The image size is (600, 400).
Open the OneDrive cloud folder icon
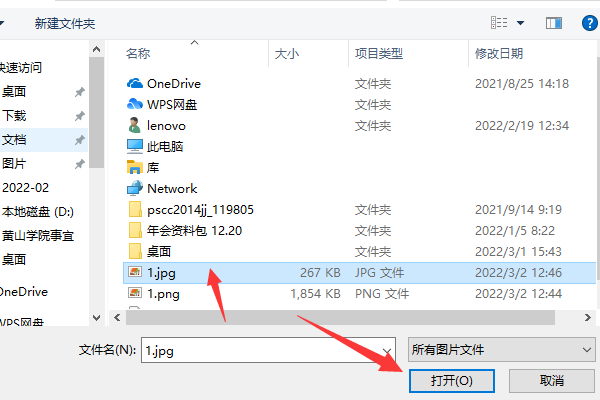(135, 83)
